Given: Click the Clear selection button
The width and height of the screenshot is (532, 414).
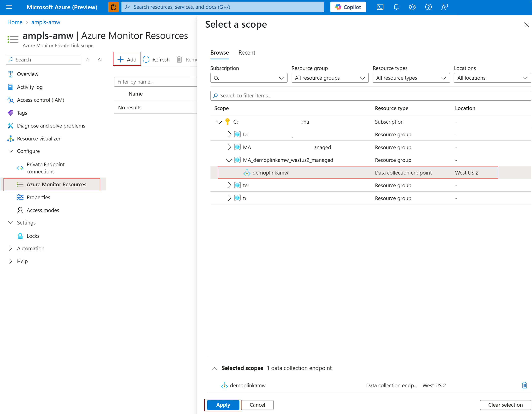Looking at the screenshot, I should click(x=505, y=405).
